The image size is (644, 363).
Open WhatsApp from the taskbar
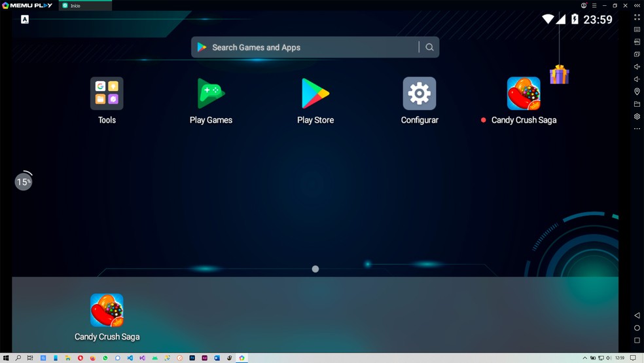point(105,358)
